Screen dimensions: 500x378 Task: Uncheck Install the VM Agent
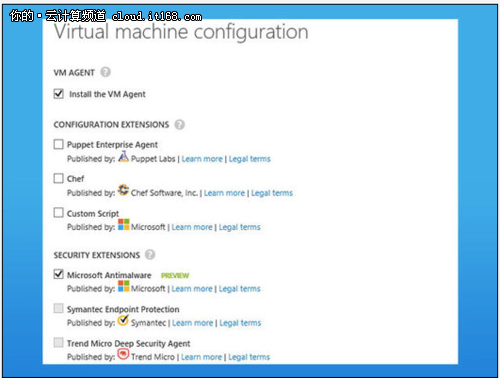click(x=59, y=94)
